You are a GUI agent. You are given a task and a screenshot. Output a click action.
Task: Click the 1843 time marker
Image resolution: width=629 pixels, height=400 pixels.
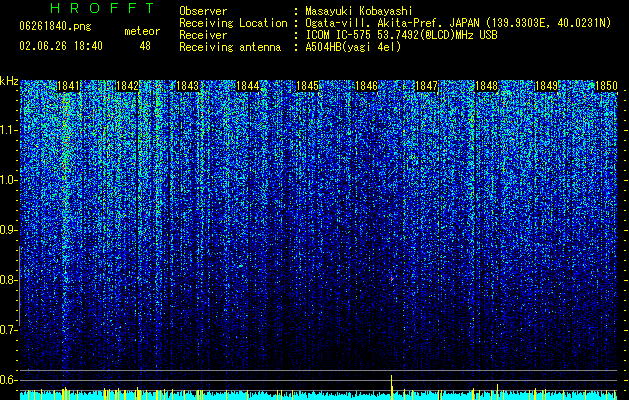tap(187, 86)
